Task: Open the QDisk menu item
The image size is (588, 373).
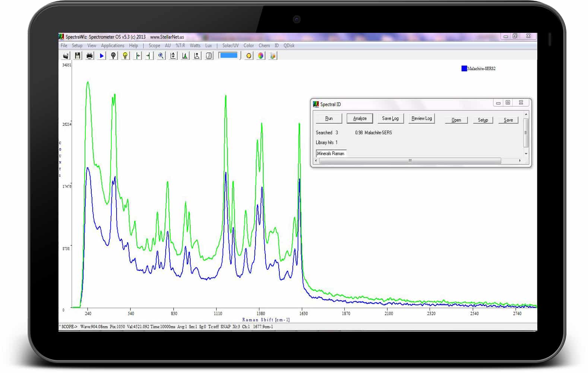Action: (289, 46)
